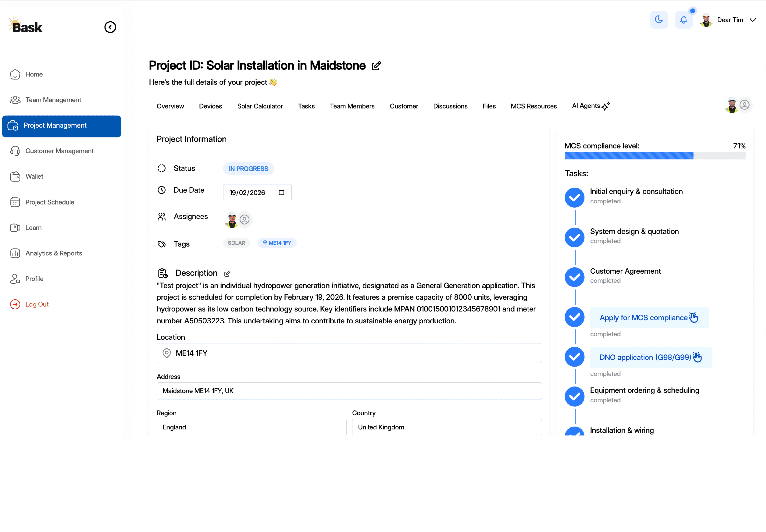766x532 pixels.
Task: Toggle Equipment ordering & scheduling check
Action: click(x=574, y=396)
